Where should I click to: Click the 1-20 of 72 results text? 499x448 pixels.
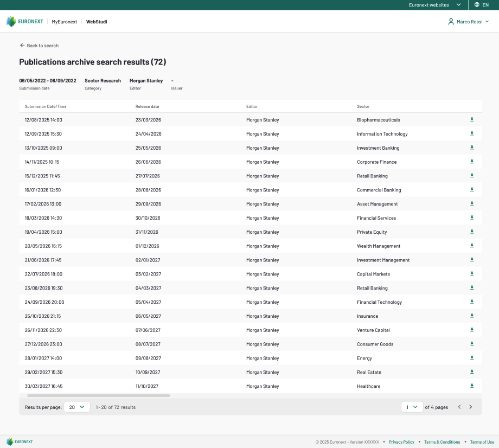[x=116, y=407]
